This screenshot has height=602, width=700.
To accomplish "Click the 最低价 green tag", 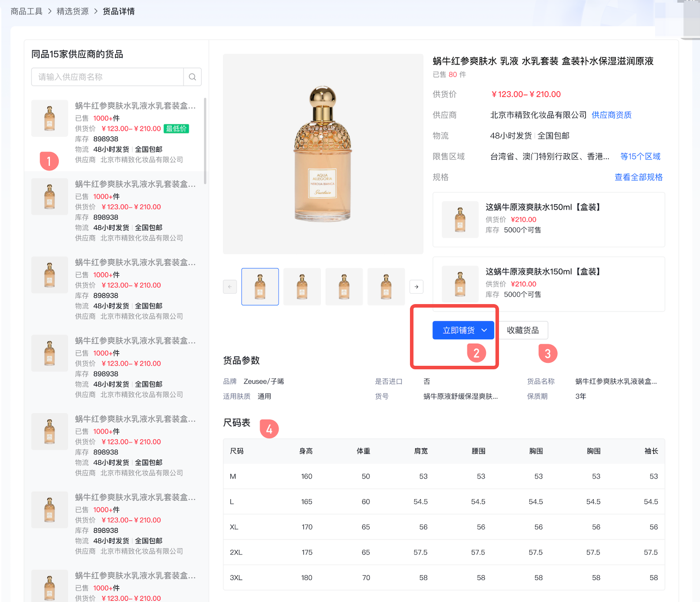I will [x=176, y=129].
